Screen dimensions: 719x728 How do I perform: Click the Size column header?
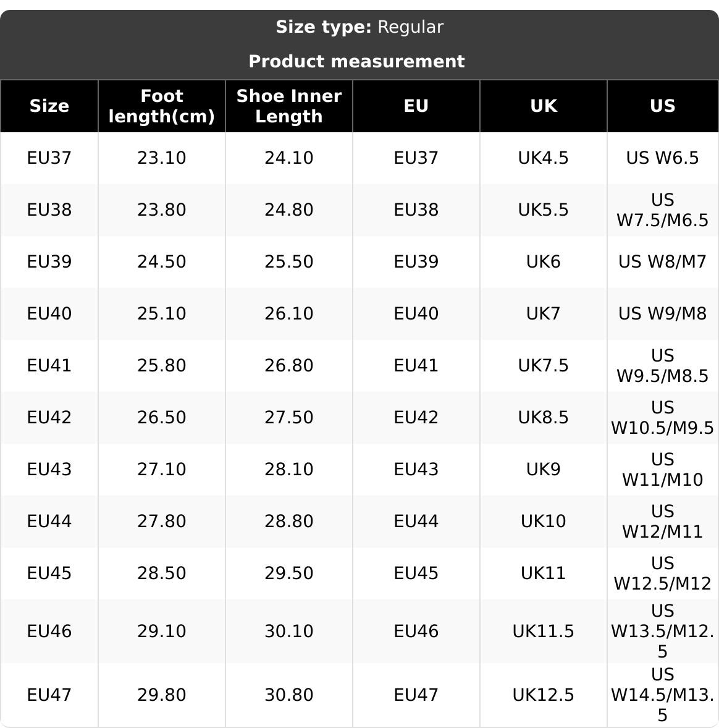click(x=49, y=106)
